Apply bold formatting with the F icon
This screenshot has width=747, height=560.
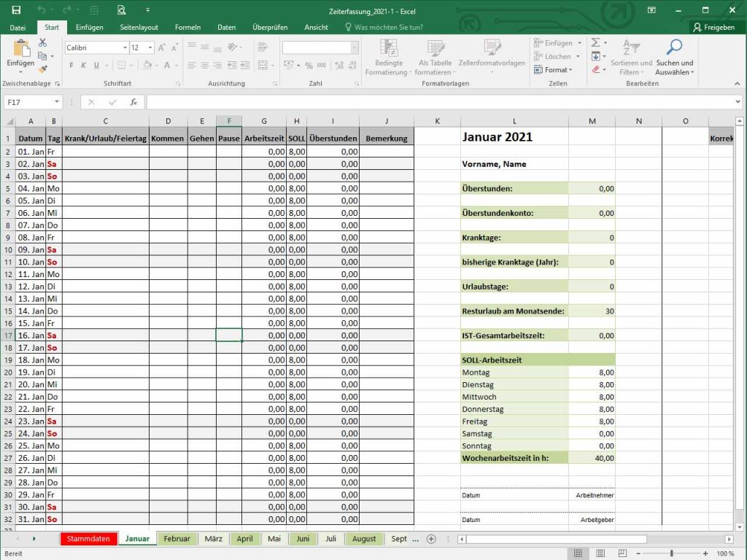[x=71, y=65]
